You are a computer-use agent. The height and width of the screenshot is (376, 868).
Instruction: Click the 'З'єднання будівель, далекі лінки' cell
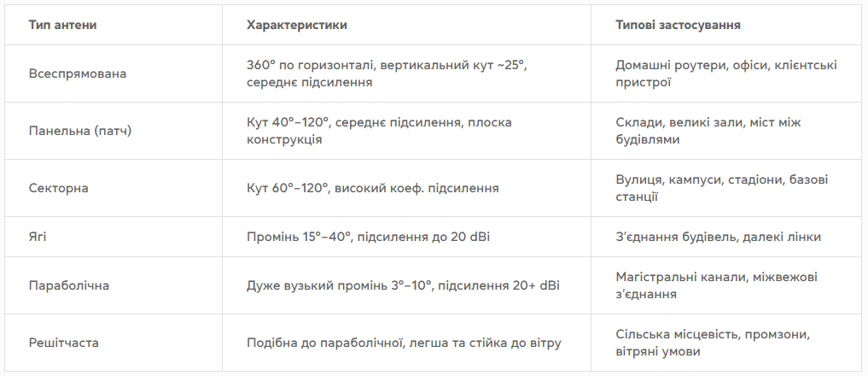tap(718, 237)
